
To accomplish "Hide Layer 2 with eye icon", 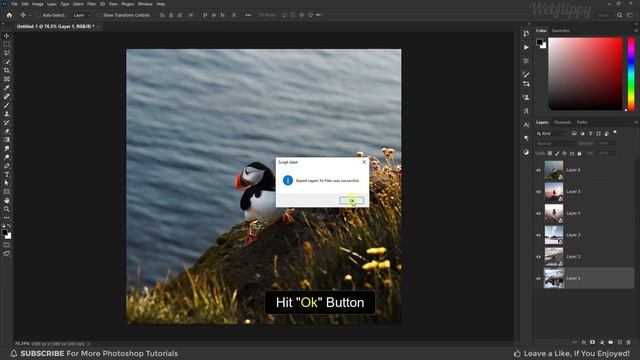I will tap(538, 257).
